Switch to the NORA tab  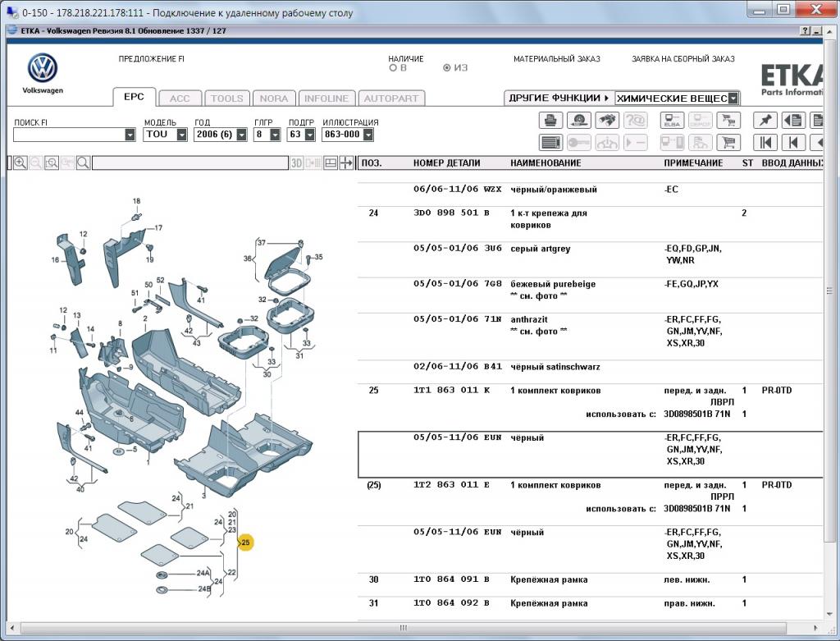[274, 98]
